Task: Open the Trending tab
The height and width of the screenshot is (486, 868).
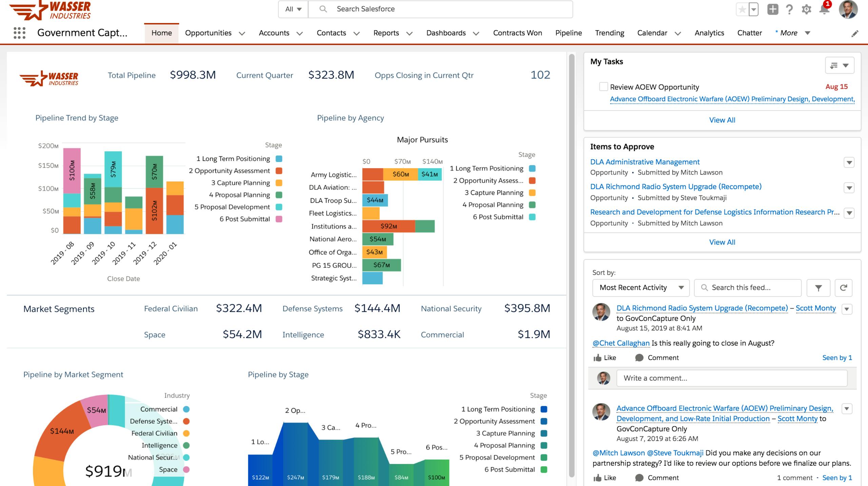Action: (x=609, y=33)
